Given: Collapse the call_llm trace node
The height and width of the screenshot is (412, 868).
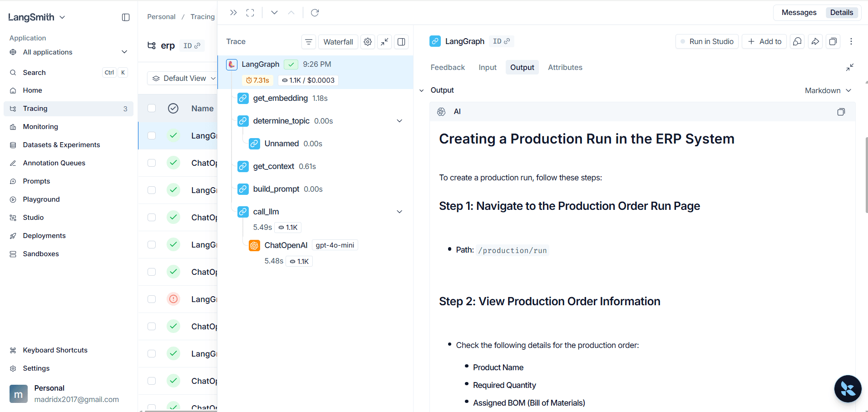Looking at the screenshot, I should coord(399,211).
